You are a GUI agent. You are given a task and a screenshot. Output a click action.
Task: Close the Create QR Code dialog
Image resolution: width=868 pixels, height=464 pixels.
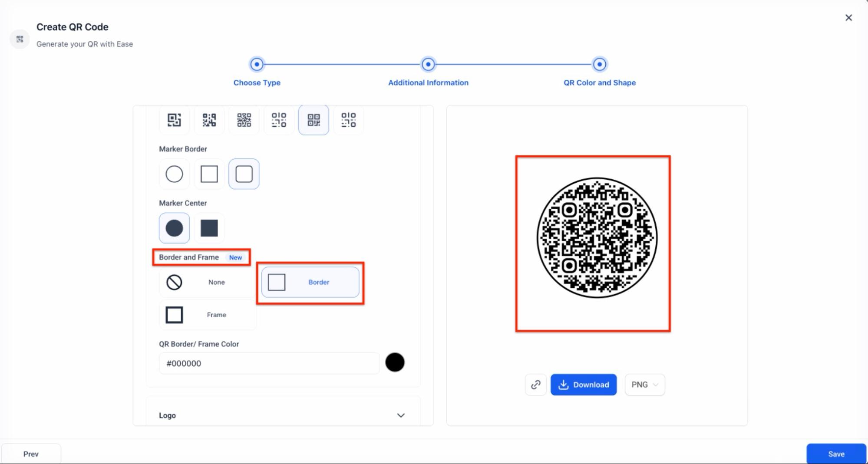[x=848, y=18]
